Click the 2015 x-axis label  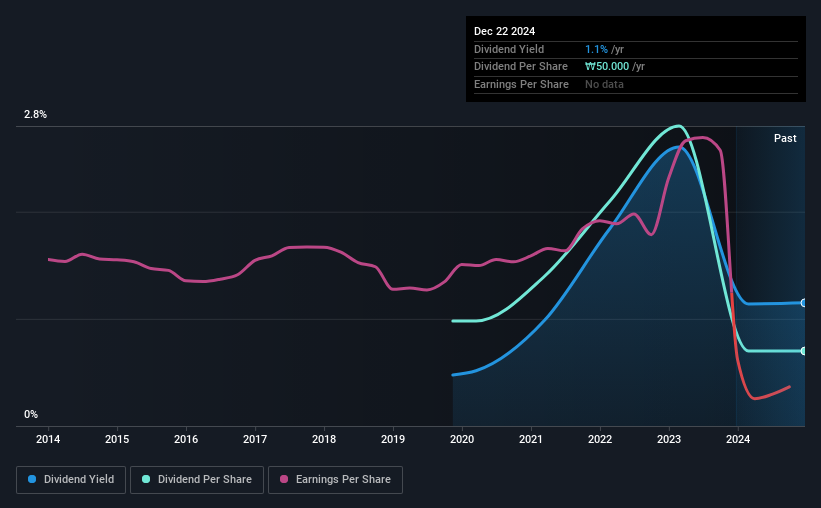point(117,439)
